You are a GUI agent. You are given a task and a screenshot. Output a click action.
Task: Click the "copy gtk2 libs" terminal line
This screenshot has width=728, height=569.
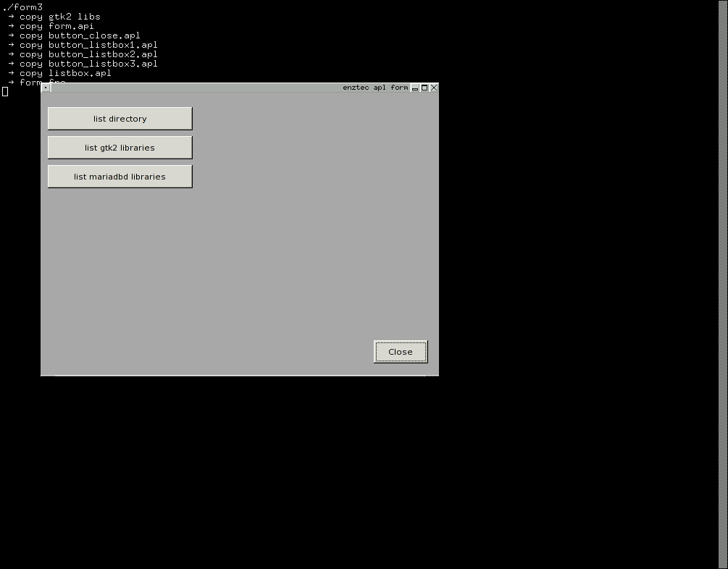point(59,17)
